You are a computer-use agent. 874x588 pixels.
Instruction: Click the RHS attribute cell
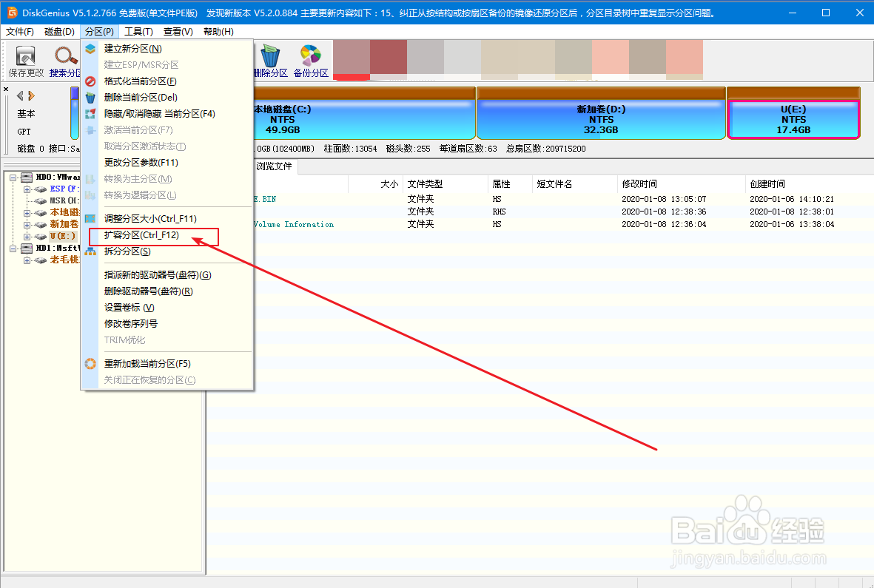click(499, 212)
